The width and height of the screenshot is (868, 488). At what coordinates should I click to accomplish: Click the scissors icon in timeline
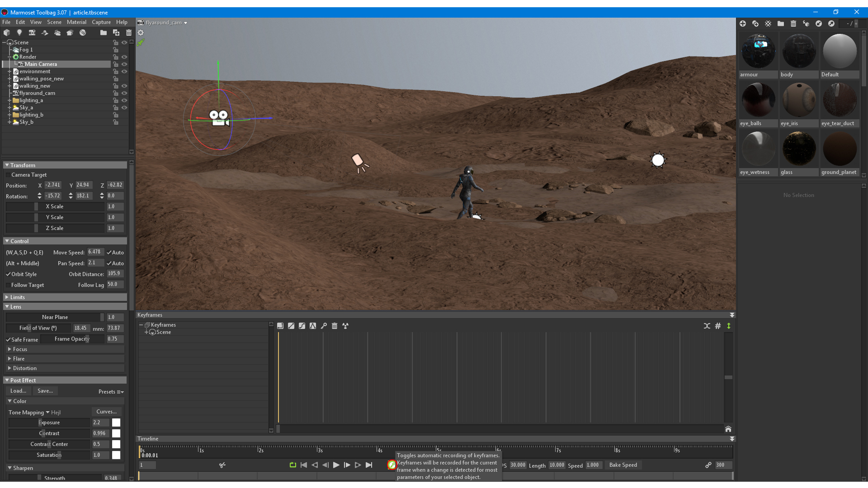(x=222, y=465)
